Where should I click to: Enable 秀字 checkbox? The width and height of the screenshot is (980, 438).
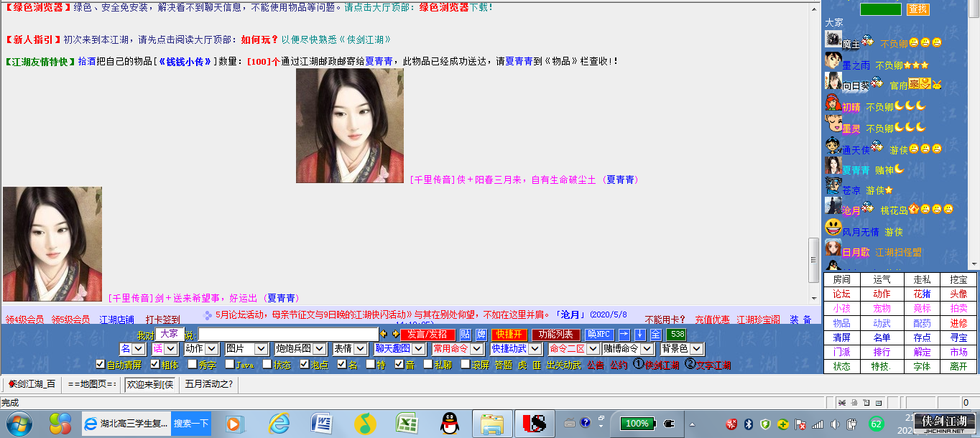coord(192,364)
